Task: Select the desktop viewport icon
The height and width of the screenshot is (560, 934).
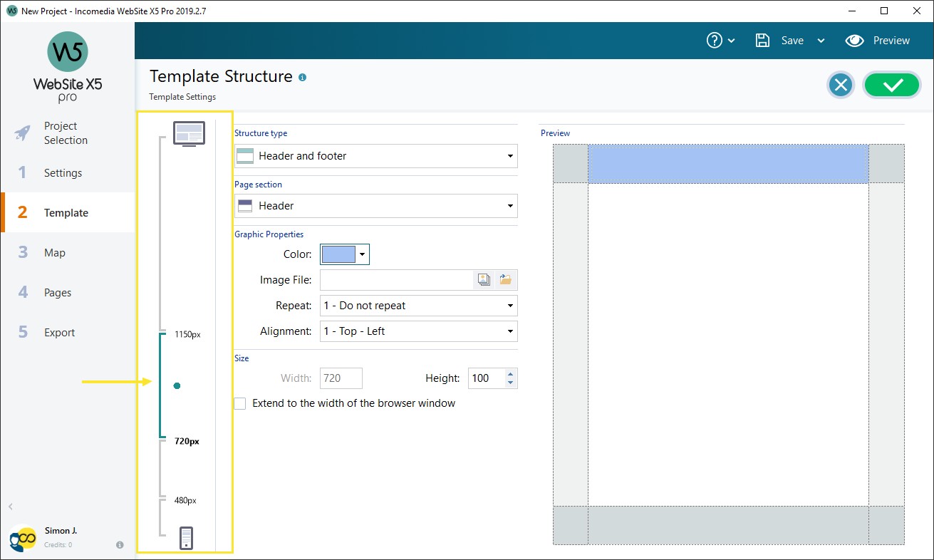Action: [189, 133]
